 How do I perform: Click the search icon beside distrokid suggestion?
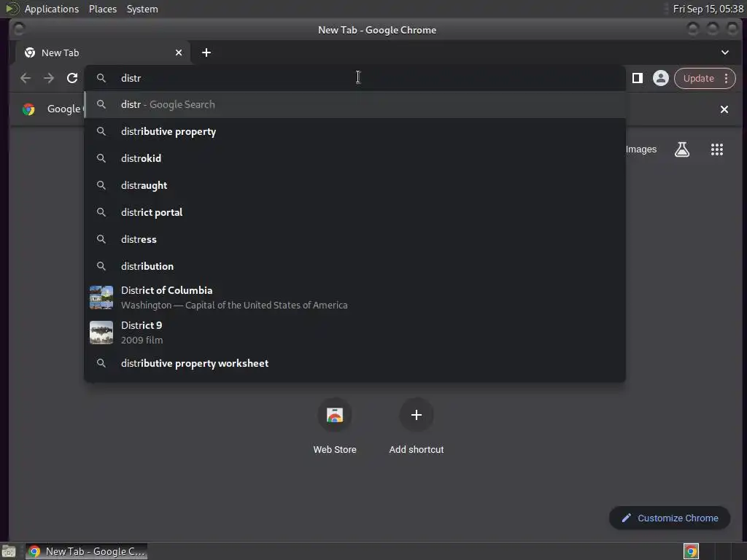coord(101,158)
